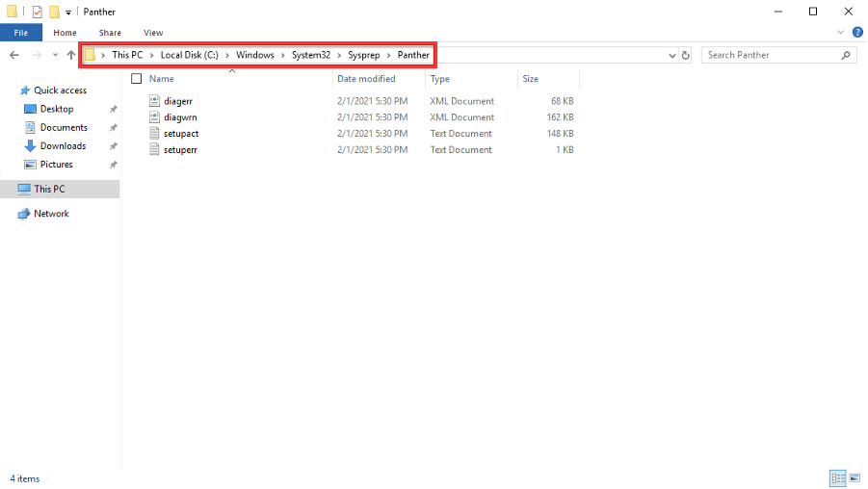Click the Properties checkmark toolbar icon
The width and height of the screenshot is (868, 489).
coord(37,12)
